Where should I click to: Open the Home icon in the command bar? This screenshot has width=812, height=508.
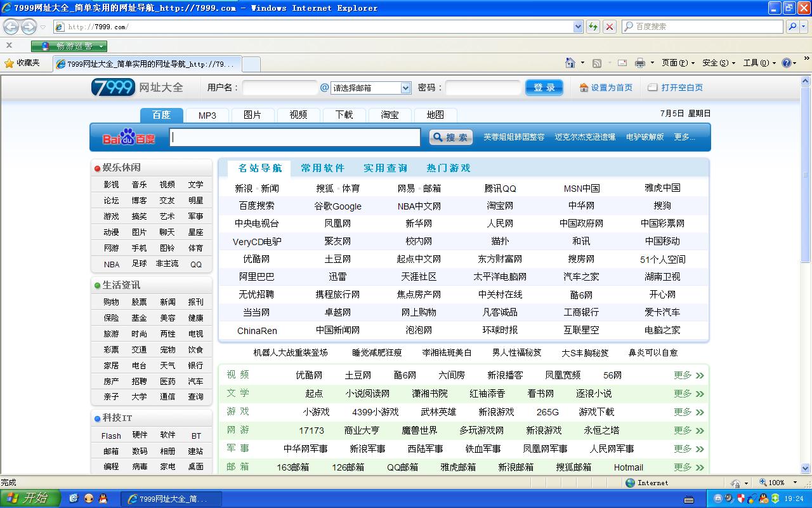tap(570, 63)
